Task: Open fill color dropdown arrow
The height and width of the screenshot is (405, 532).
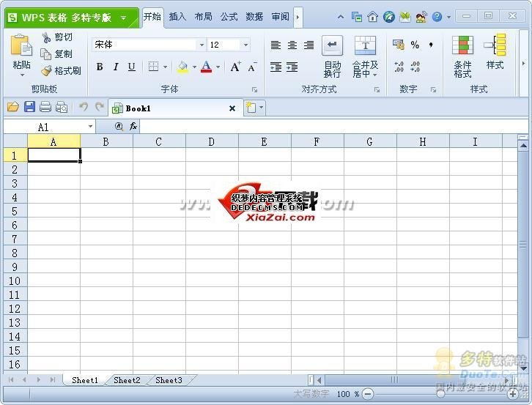Action: point(194,67)
